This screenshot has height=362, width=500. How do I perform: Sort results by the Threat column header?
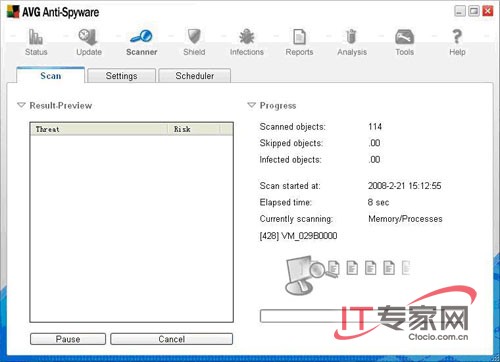click(99, 129)
